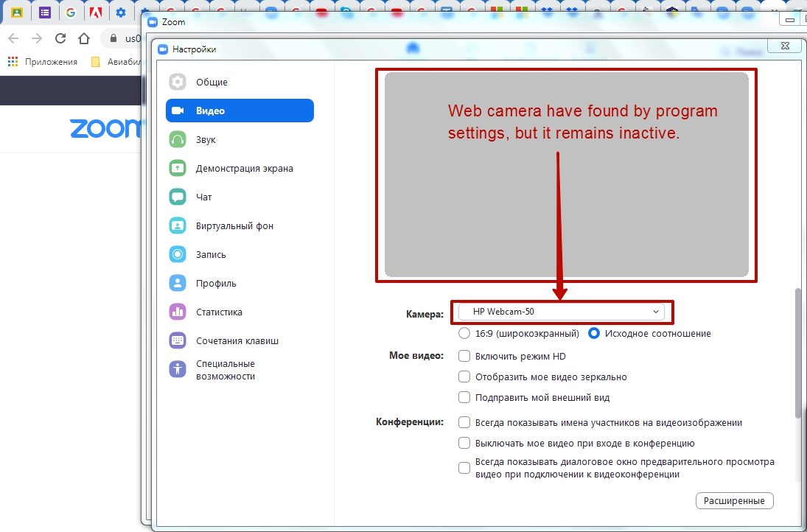Click the Видео camera icon in sidebar

[x=178, y=111]
